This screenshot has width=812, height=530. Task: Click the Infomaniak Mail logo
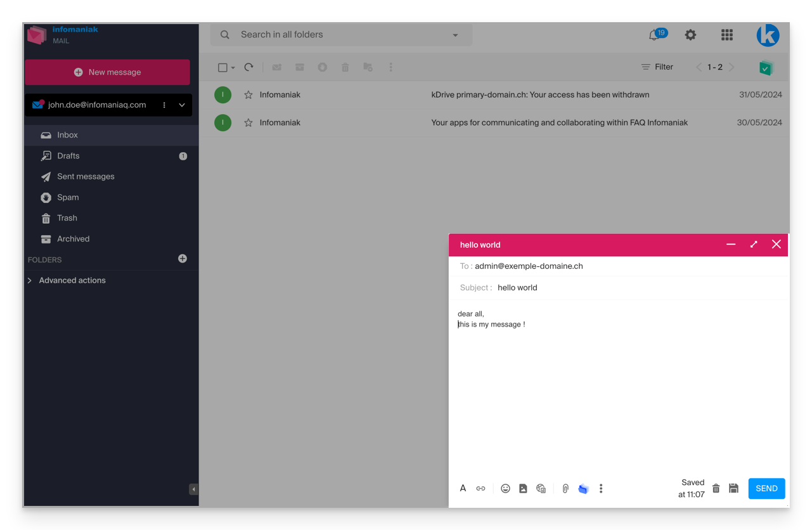click(62, 35)
